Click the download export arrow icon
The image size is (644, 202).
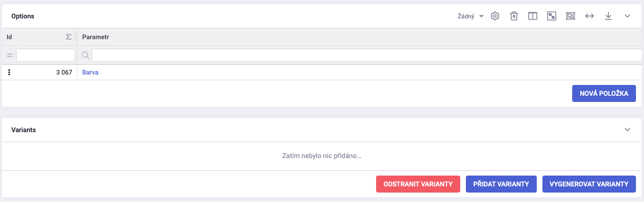609,16
